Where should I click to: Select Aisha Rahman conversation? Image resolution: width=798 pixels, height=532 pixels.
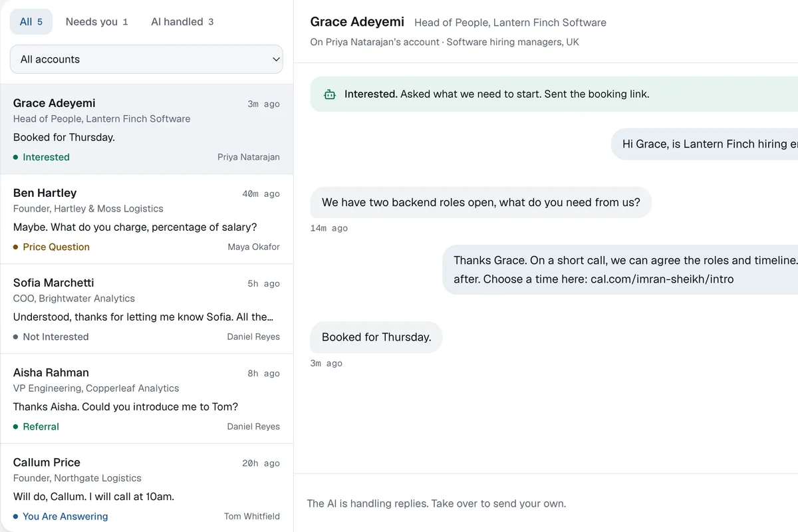coord(146,398)
